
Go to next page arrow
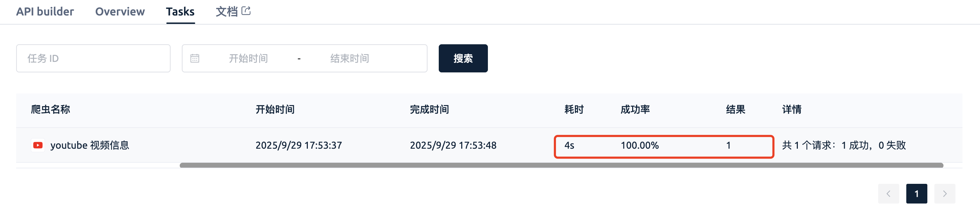click(x=945, y=194)
